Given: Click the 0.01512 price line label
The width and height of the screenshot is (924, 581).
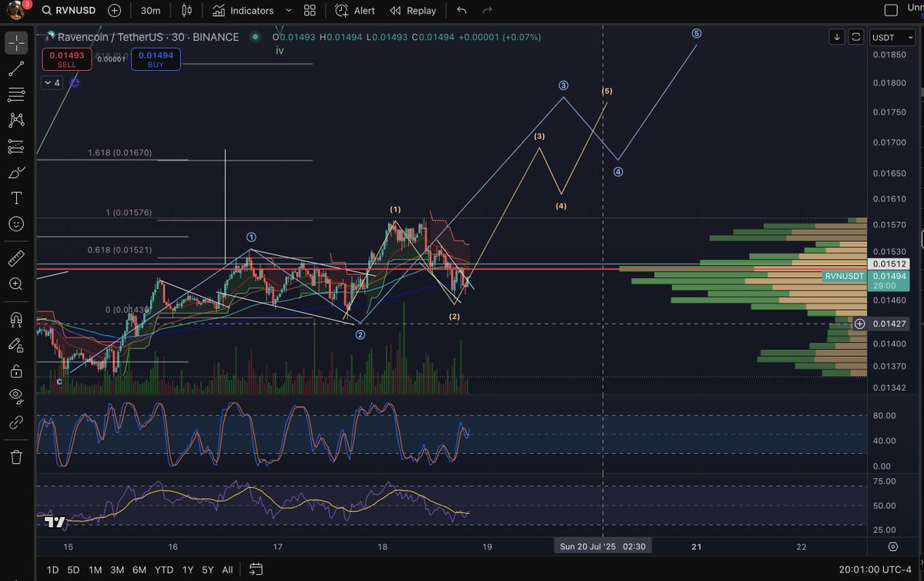Looking at the screenshot, I should (x=889, y=264).
